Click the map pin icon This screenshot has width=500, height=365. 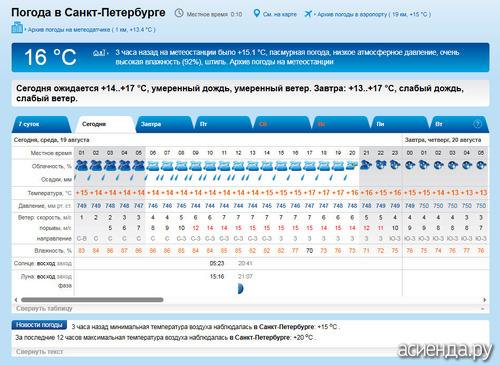pyautogui.click(x=256, y=14)
